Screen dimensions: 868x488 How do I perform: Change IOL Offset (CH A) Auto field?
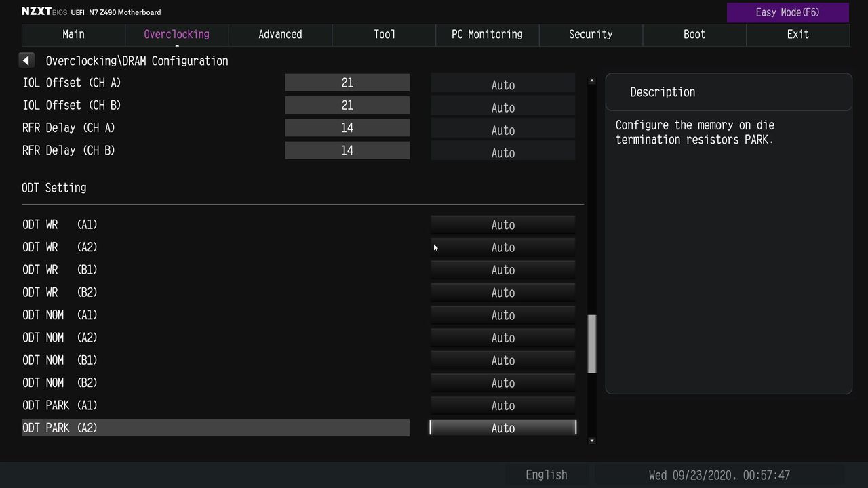(x=503, y=85)
